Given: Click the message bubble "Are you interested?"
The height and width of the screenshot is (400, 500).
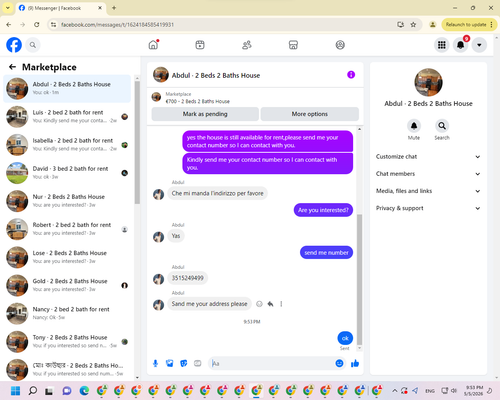Looking at the screenshot, I should point(323,210).
